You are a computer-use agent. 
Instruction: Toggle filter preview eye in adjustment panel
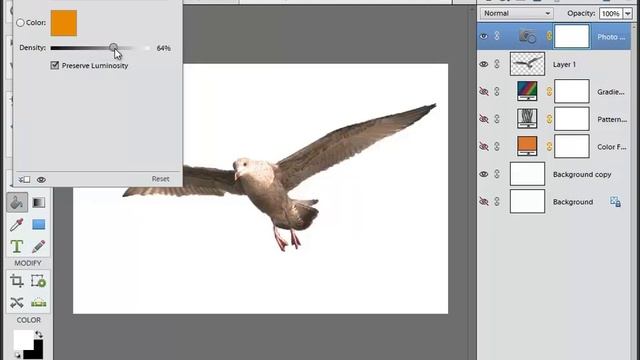[x=41, y=180]
